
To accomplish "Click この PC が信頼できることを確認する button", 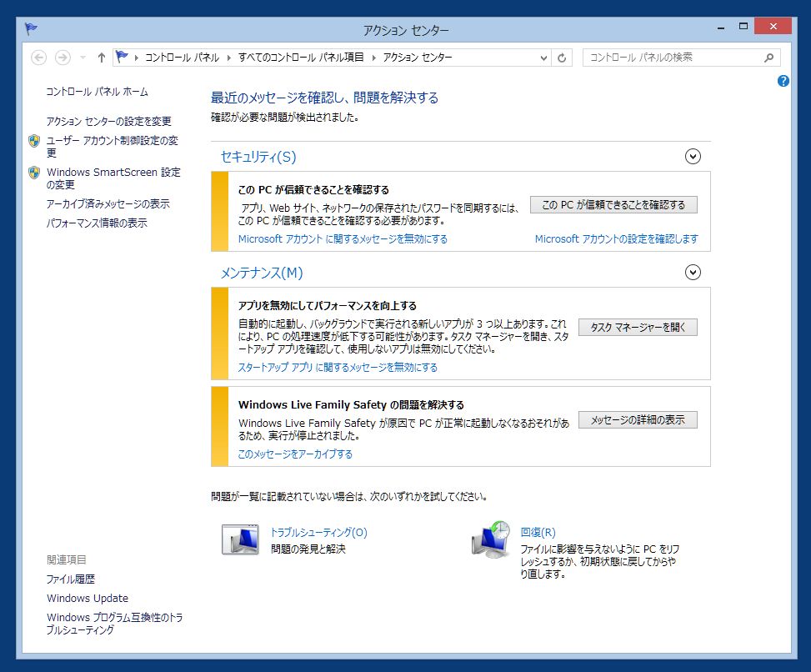I will (613, 205).
